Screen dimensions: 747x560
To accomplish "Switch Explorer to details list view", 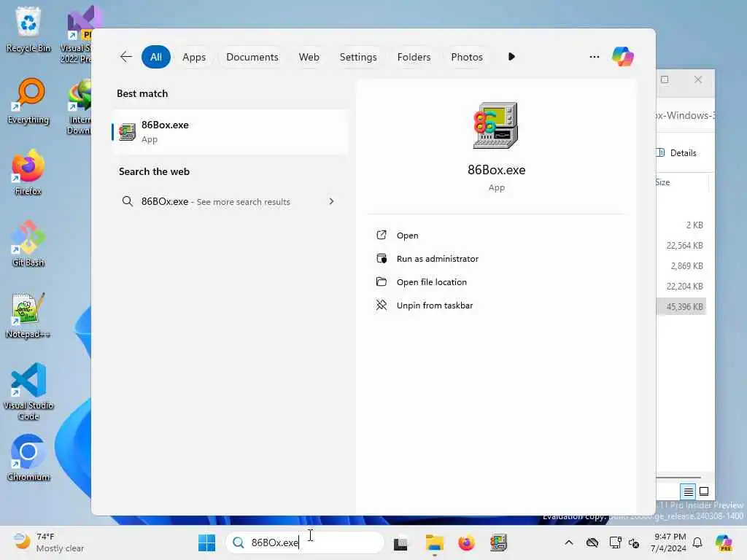I will (688, 491).
